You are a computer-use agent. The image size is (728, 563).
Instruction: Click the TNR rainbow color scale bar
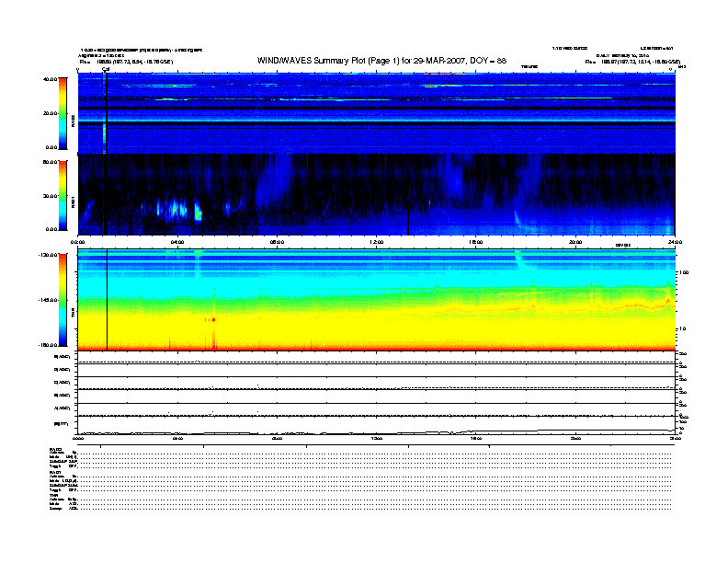click(63, 300)
